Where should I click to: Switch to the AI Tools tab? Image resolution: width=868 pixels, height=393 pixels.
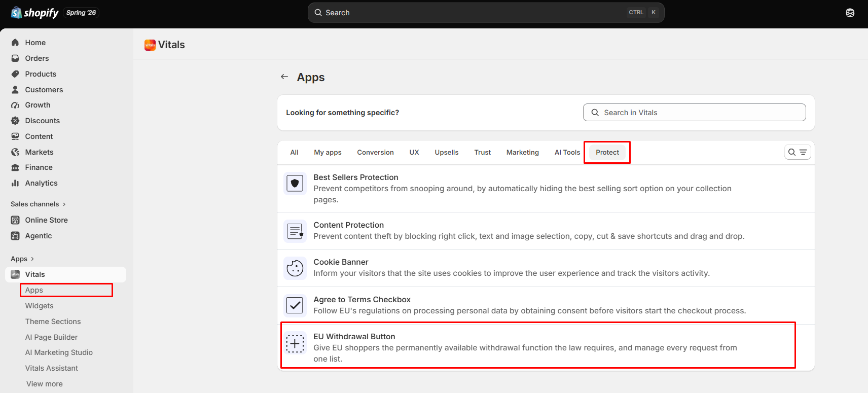[567, 152]
